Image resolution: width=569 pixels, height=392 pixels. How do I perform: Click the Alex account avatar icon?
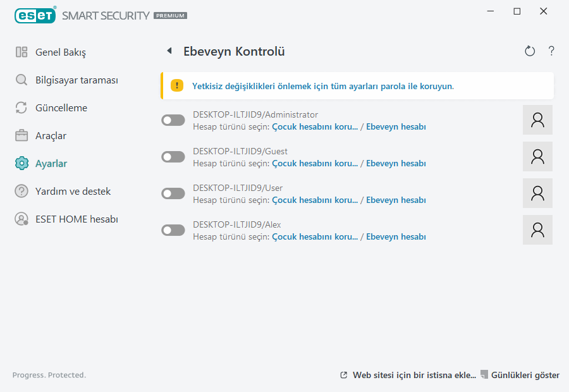(x=537, y=230)
